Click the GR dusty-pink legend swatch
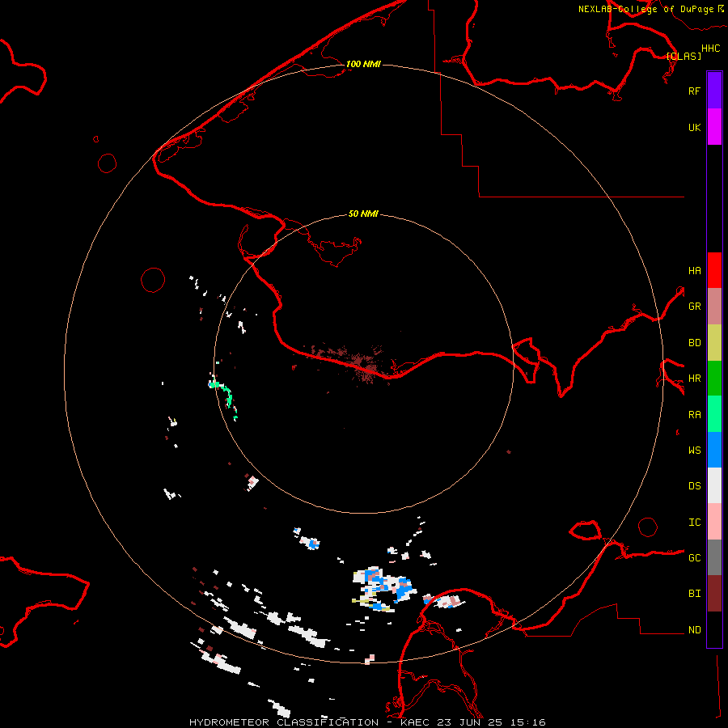The width and height of the screenshot is (728, 728). tap(714, 307)
